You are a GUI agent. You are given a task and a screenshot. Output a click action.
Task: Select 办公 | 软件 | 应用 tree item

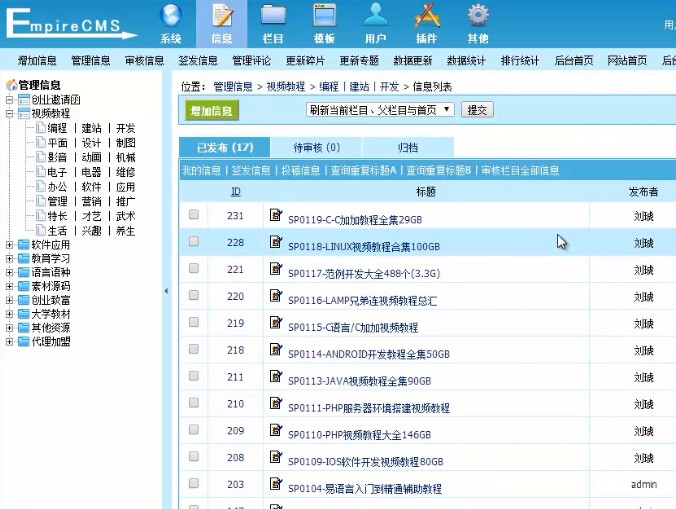[91, 187]
